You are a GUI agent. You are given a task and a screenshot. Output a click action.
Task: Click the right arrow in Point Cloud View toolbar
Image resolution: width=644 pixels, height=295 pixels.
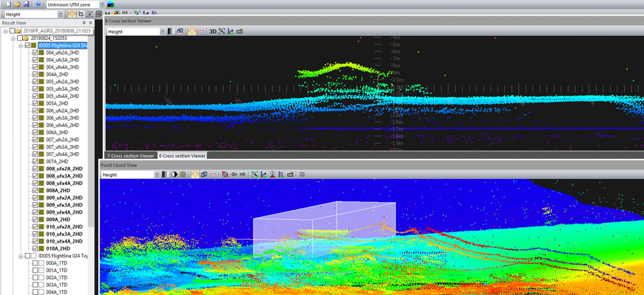pos(243,175)
